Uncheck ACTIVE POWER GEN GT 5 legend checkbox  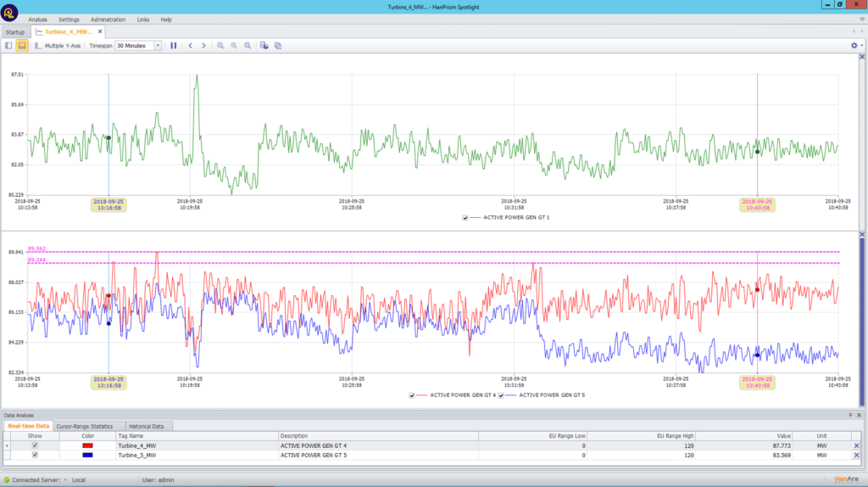coord(500,395)
